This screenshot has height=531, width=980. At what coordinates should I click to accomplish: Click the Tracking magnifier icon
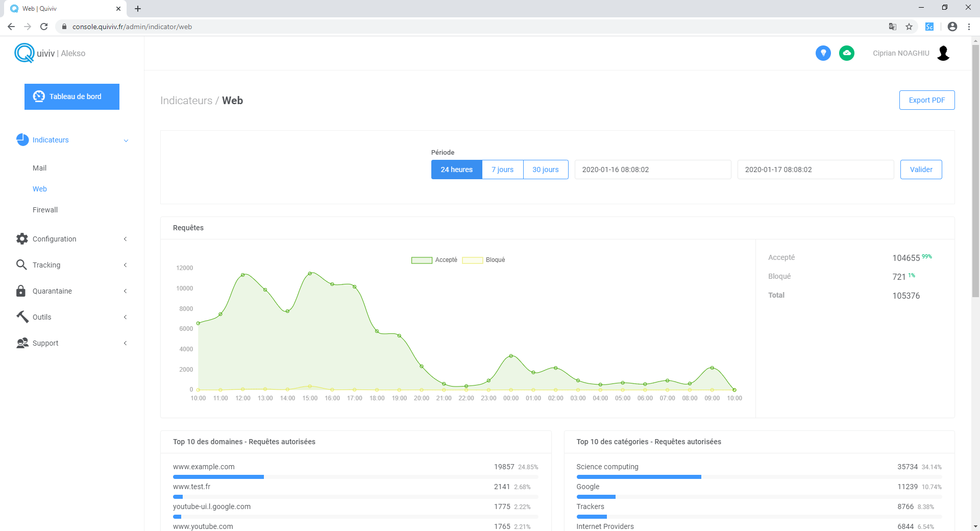(21, 264)
